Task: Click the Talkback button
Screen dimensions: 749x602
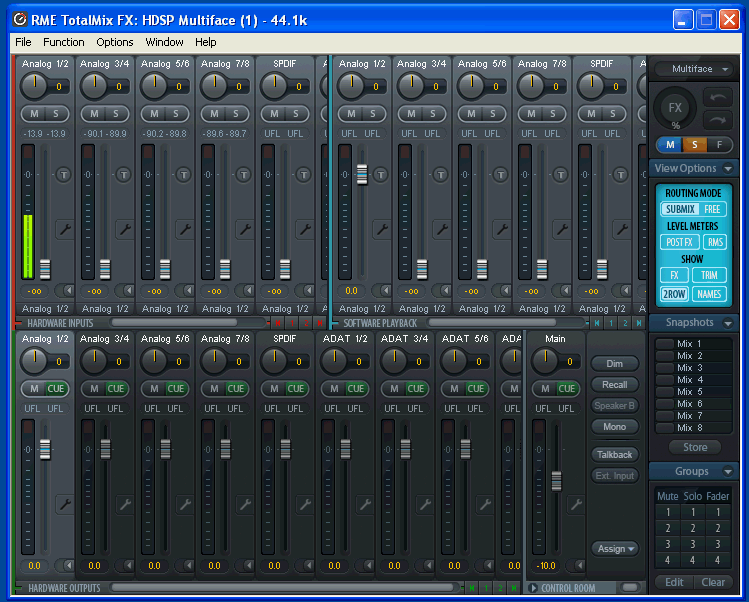Action: (615, 455)
